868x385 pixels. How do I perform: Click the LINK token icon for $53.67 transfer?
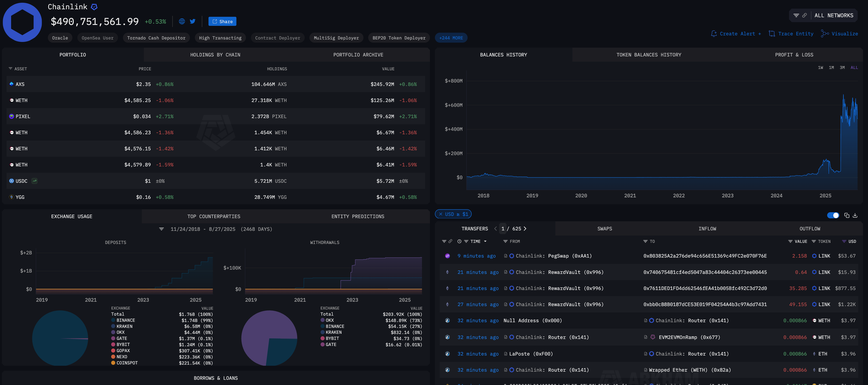coord(814,256)
